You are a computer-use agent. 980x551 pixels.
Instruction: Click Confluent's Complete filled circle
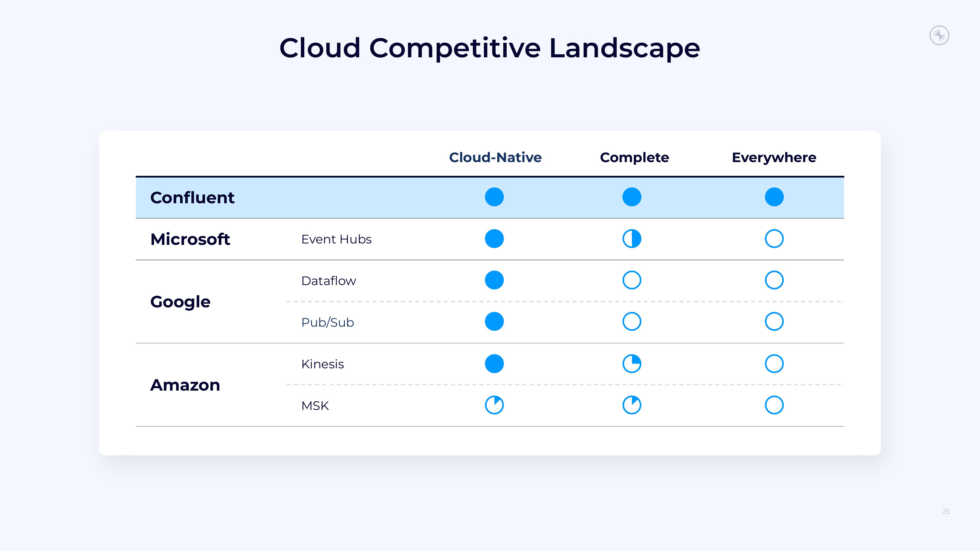pyautogui.click(x=632, y=197)
